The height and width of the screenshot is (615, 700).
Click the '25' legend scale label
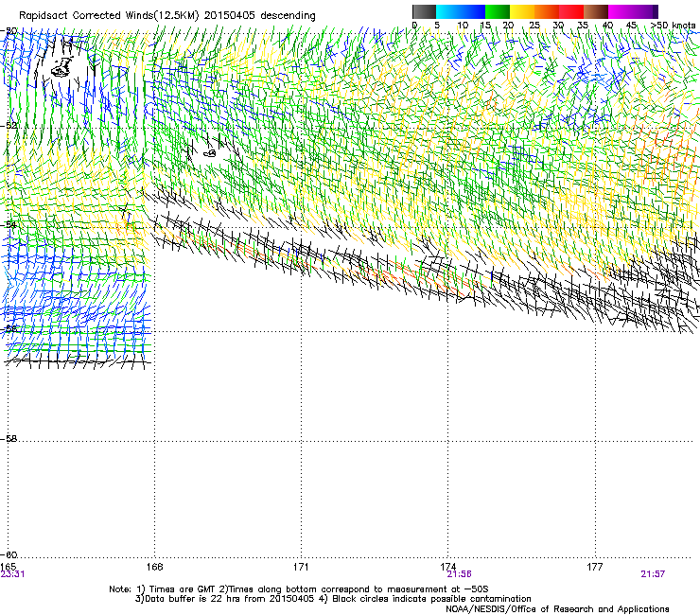point(534,26)
